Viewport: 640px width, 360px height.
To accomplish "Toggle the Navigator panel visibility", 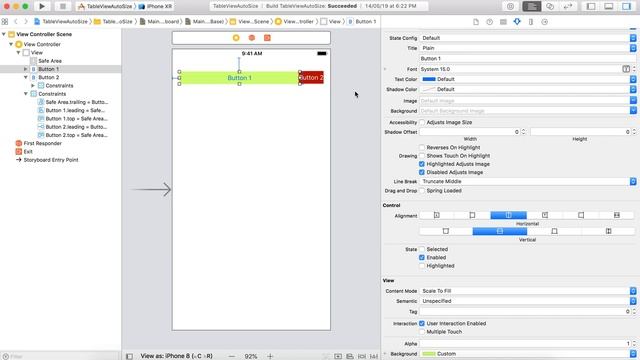I will [591, 6].
